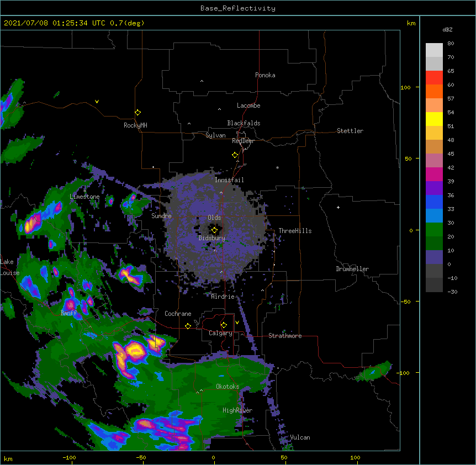The image size is (476, 465).
Task: Select the Calgary label
Action: [x=220, y=333]
